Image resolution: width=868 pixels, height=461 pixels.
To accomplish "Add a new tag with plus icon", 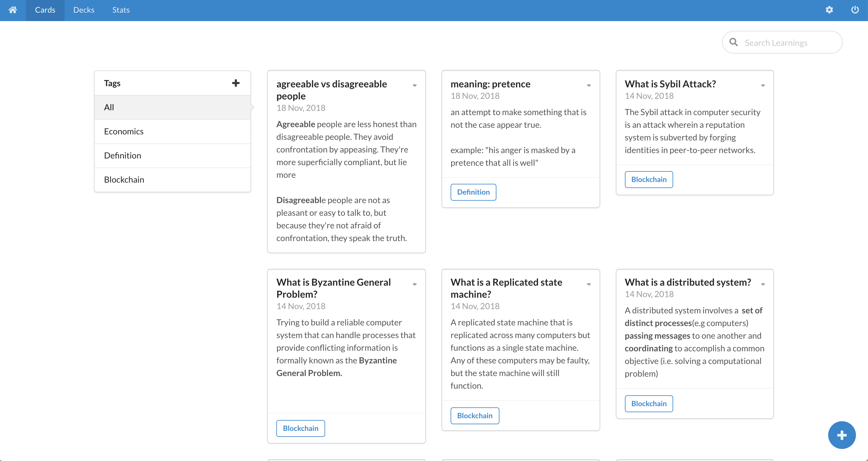I will (x=236, y=83).
